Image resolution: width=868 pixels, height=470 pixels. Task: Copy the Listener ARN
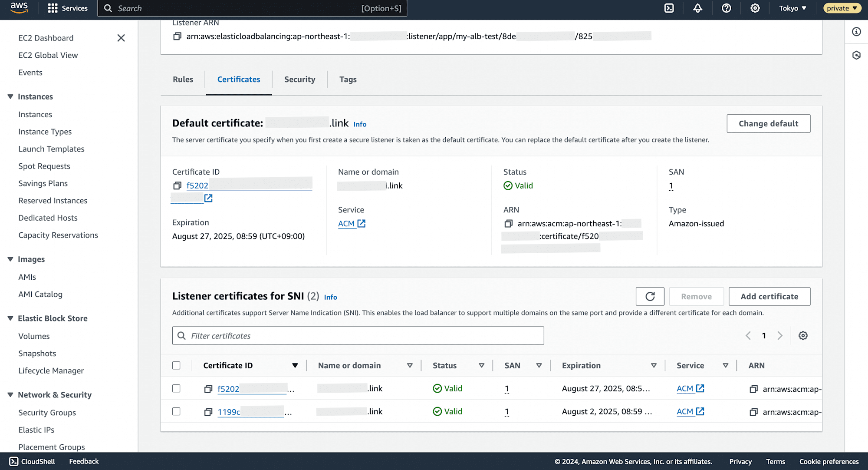pos(177,36)
